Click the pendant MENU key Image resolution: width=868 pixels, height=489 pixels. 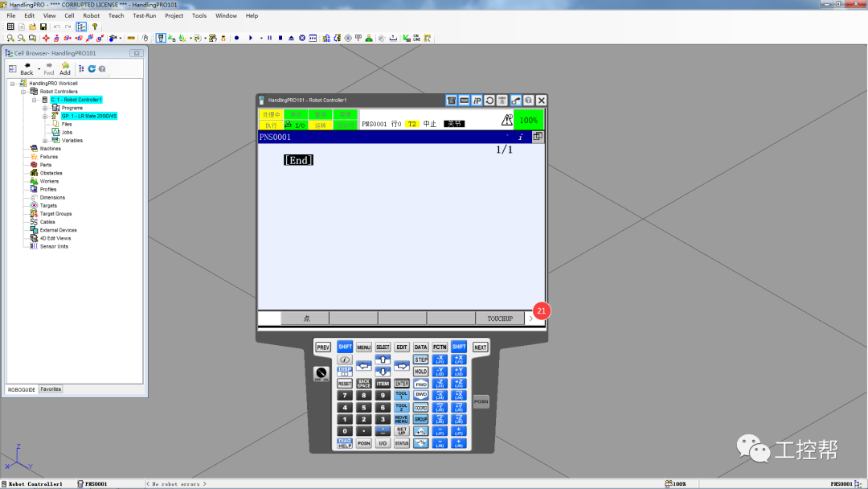(364, 347)
